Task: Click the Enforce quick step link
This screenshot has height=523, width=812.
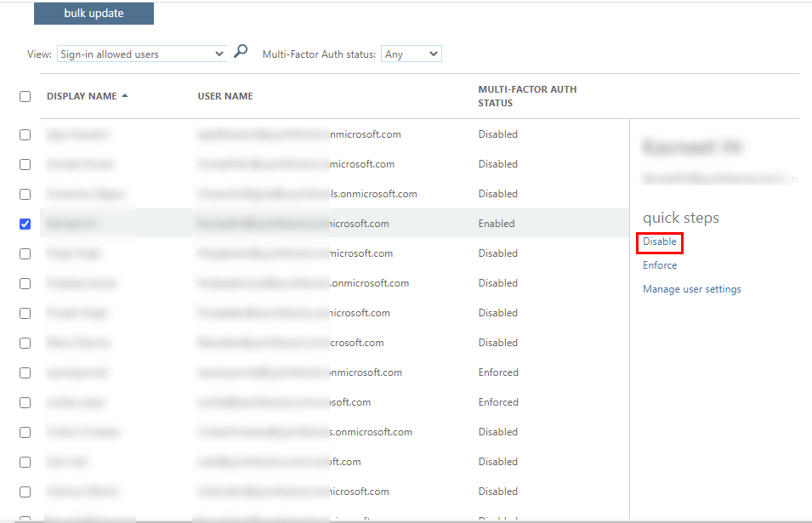Action: [x=660, y=265]
